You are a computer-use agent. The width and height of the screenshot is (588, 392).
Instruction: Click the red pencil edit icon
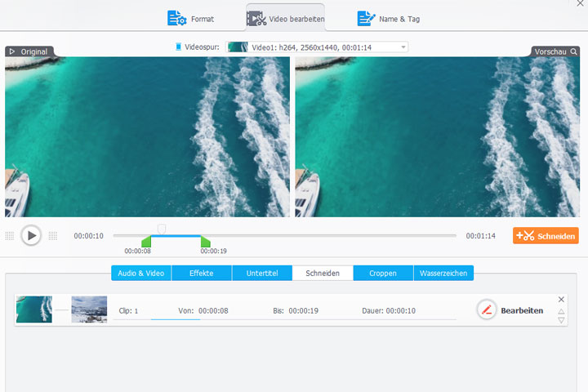click(487, 310)
